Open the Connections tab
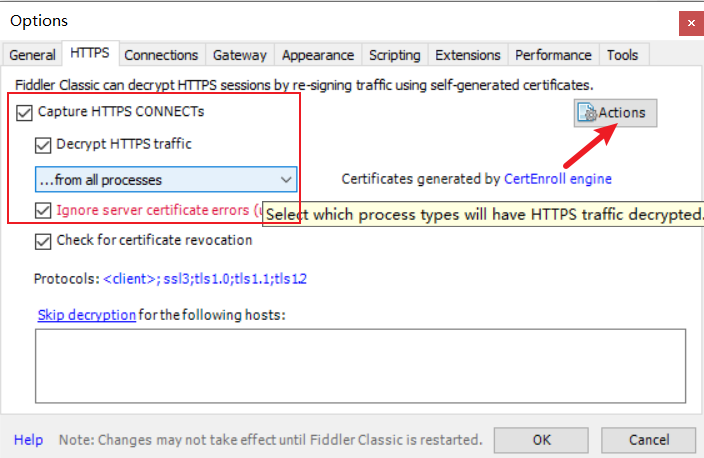 coord(161,55)
